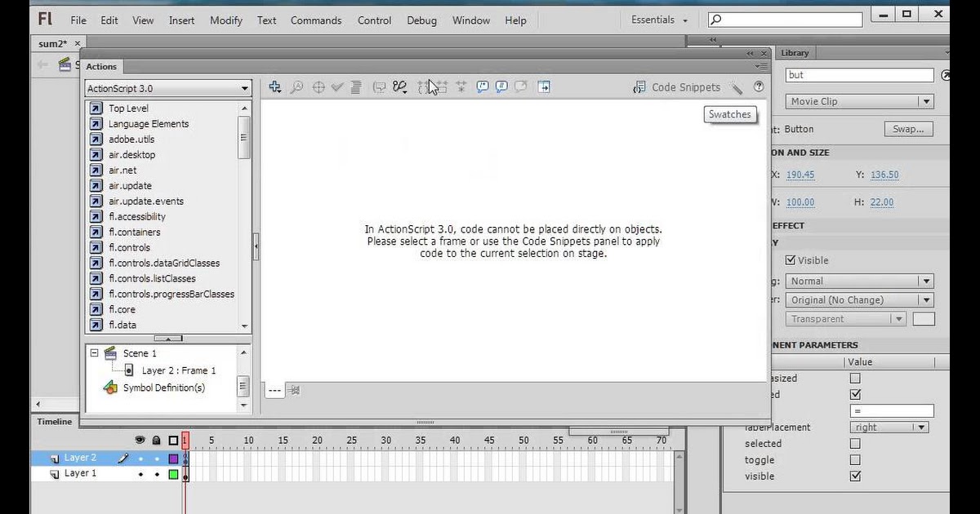Open the Modify menu
The image size is (980, 514).
click(226, 20)
